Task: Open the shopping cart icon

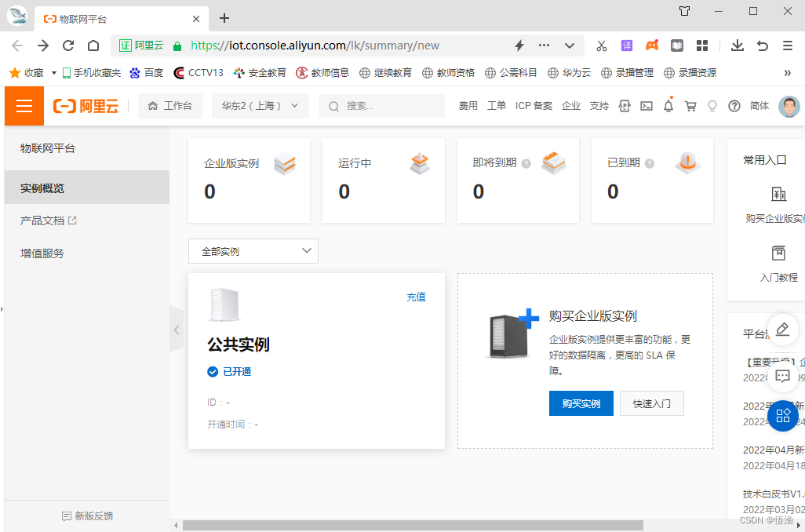Action: tap(690, 106)
